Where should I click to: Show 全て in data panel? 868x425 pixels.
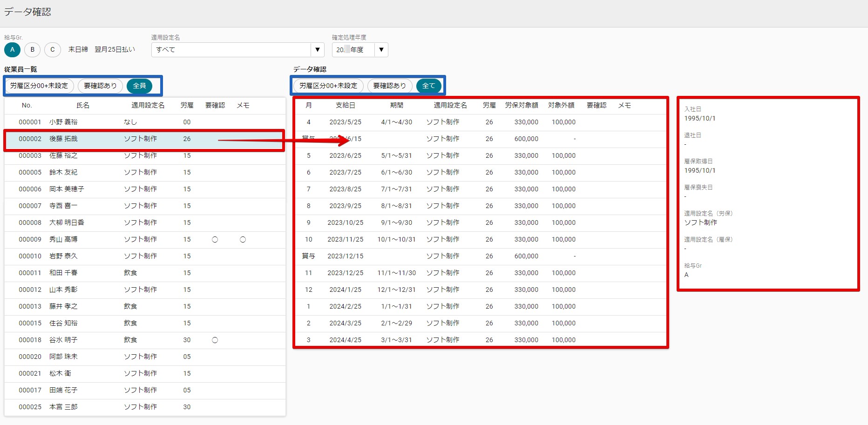tap(428, 86)
